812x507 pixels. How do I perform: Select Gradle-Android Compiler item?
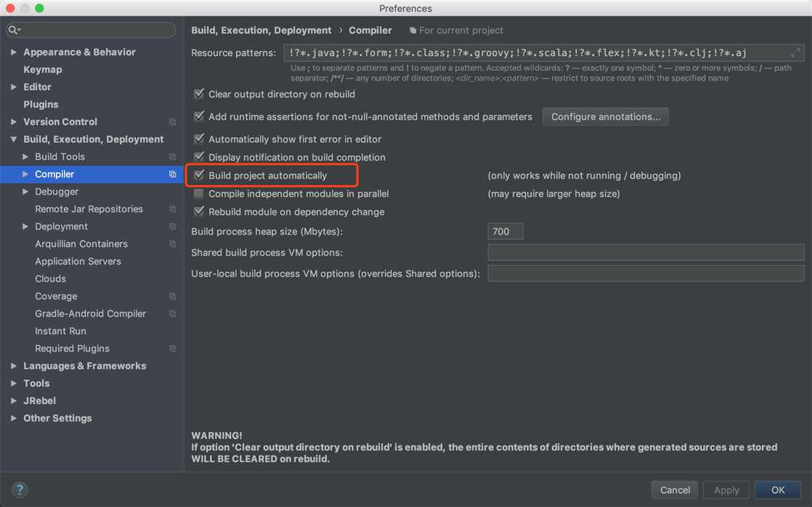92,313
